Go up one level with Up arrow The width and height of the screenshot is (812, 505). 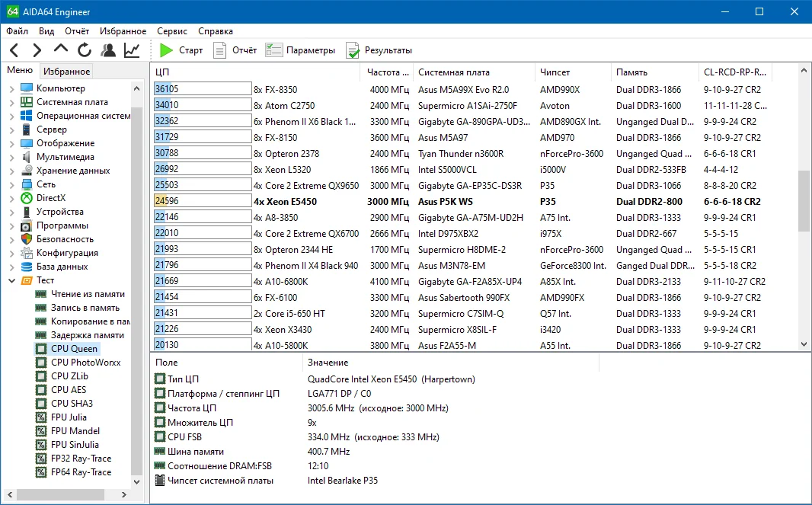coord(61,50)
